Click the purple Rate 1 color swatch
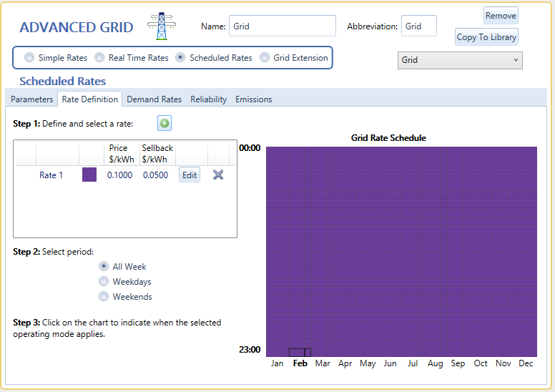The height and width of the screenshot is (392, 555). click(x=89, y=175)
